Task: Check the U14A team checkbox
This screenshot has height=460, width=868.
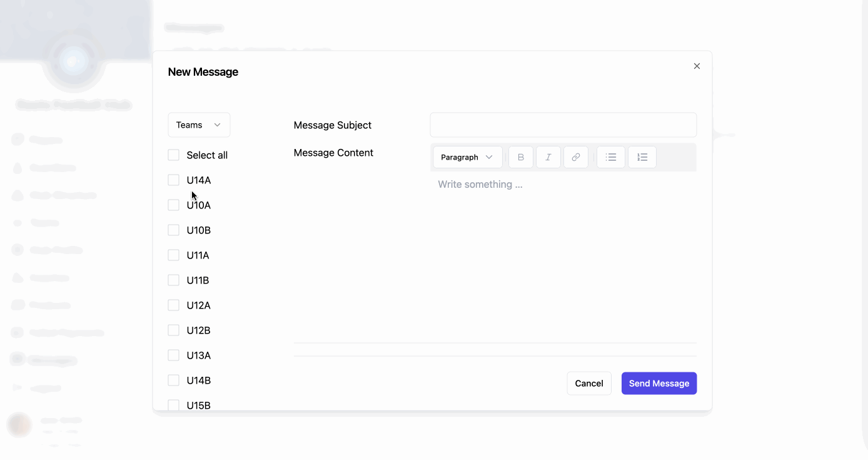Action: click(x=174, y=180)
